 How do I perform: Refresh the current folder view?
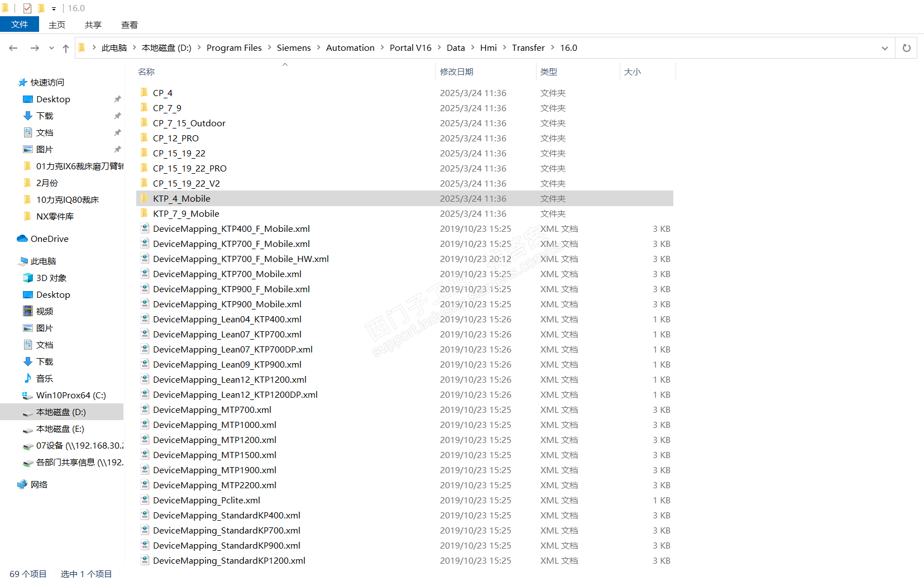pyautogui.click(x=906, y=48)
